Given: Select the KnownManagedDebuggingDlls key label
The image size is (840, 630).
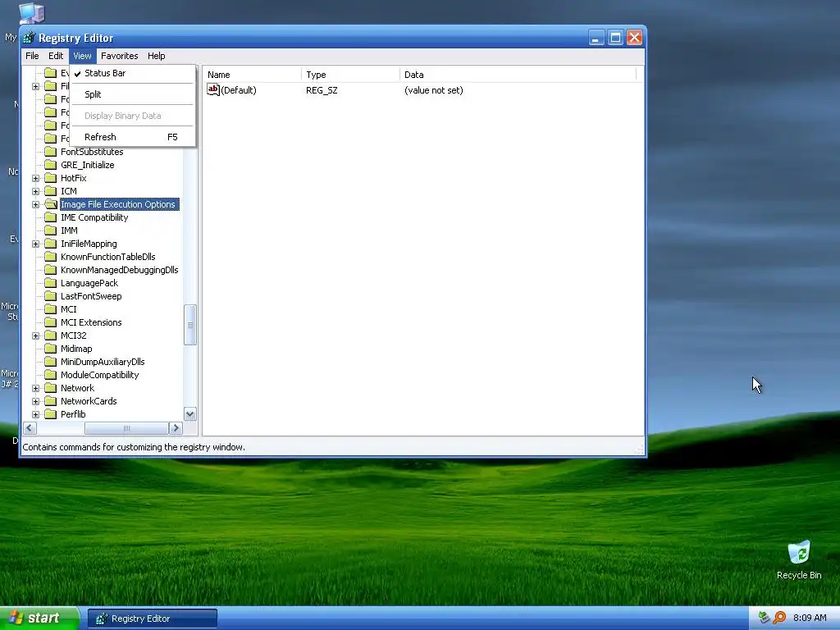Looking at the screenshot, I should click(120, 270).
